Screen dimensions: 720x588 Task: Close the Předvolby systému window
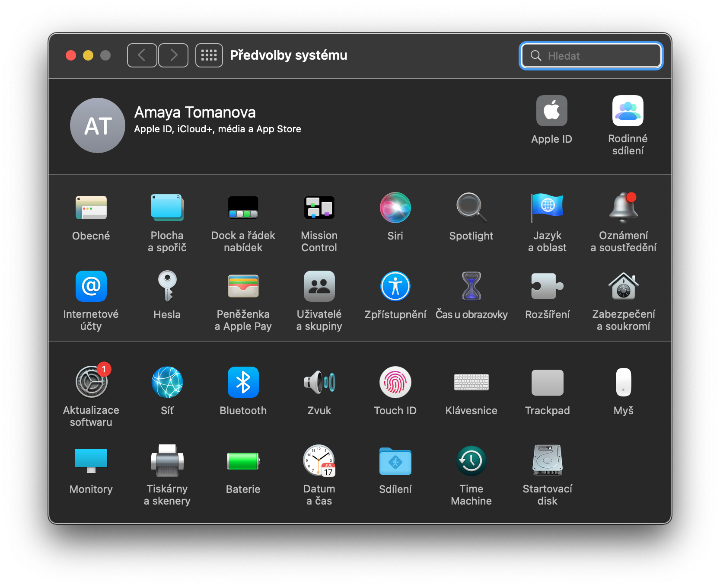(71, 55)
